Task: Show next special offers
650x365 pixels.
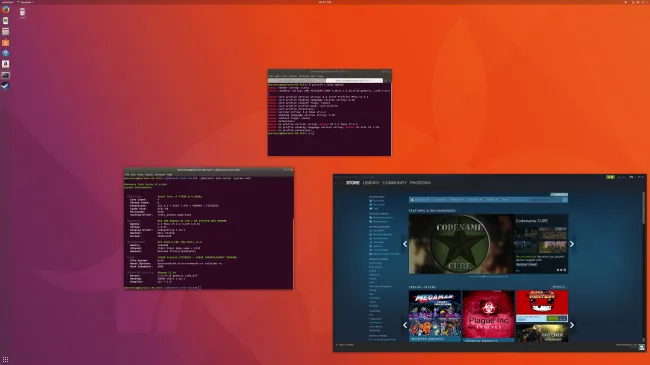Action: coord(572,325)
